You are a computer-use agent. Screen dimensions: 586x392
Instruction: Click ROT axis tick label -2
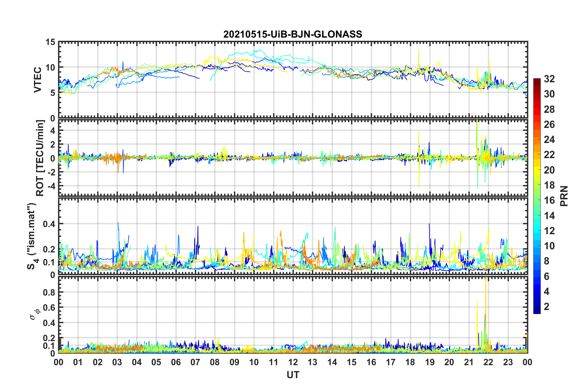pos(51,172)
